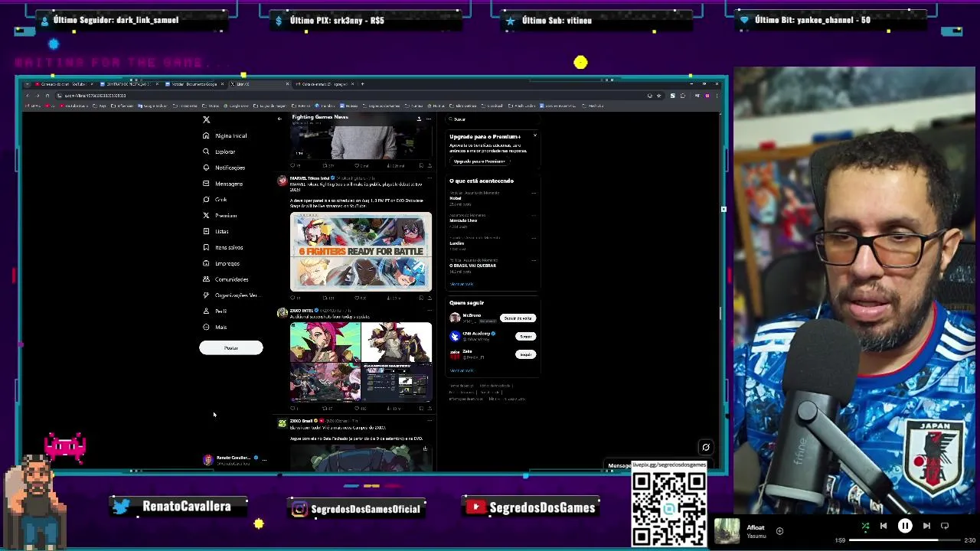Open Premium in X sidebar
This screenshot has width=980, height=551.
[220, 216]
